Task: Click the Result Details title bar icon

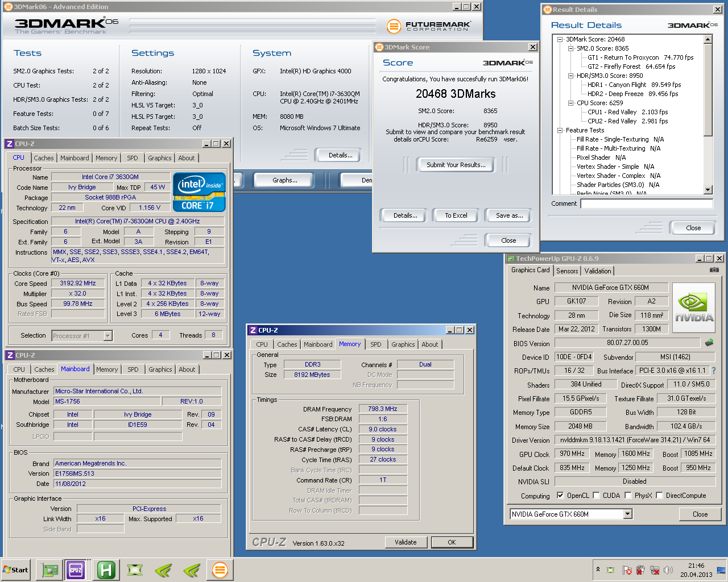Action: [x=548, y=10]
